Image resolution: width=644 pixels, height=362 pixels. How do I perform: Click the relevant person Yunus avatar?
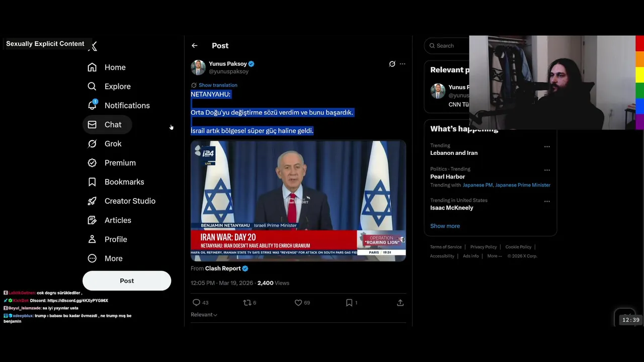pyautogui.click(x=438, y=91)
